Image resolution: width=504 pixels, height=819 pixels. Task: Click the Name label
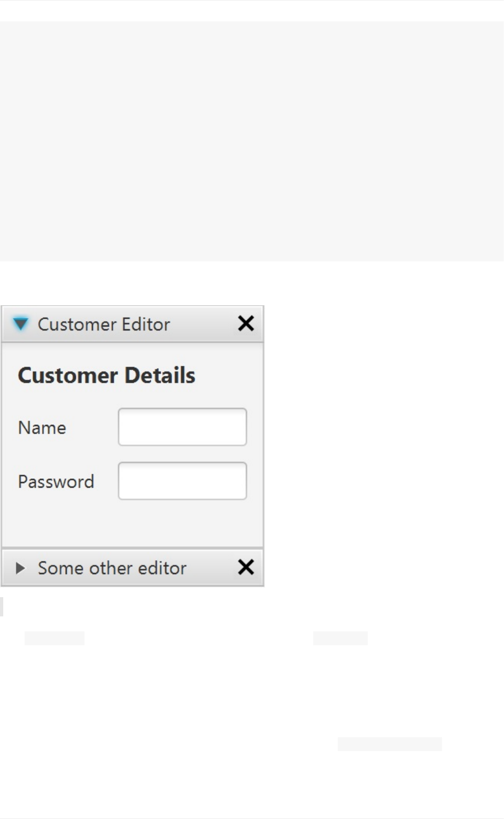click(42, 428)
